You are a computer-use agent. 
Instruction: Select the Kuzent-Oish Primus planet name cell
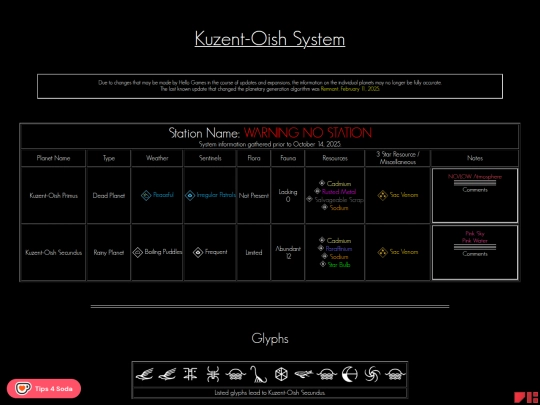(x=53, y=196)
